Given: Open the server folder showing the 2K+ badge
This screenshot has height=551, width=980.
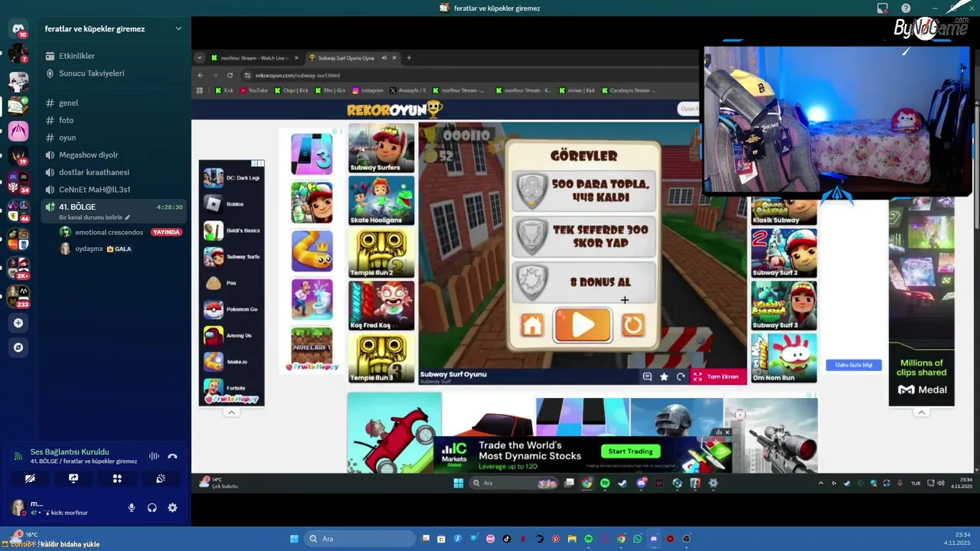Looking at the screenshot, I should [x=18, y=267].
